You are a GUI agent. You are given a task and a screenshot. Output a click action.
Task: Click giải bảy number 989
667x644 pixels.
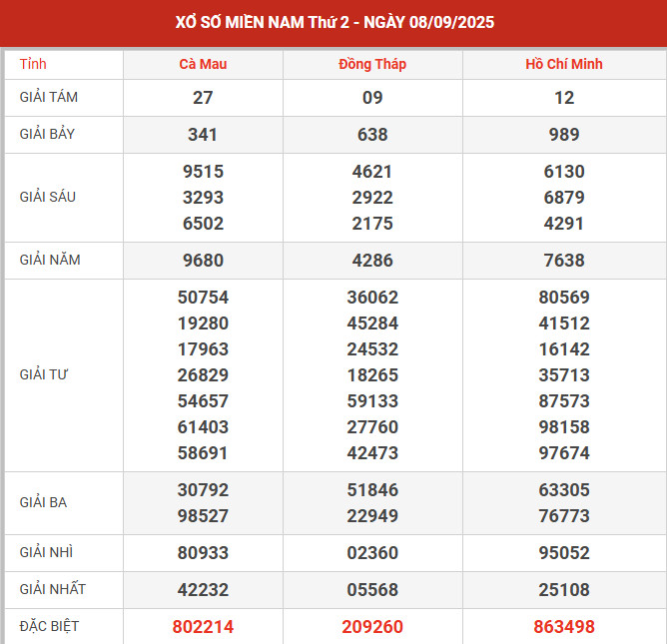[564, 135]
